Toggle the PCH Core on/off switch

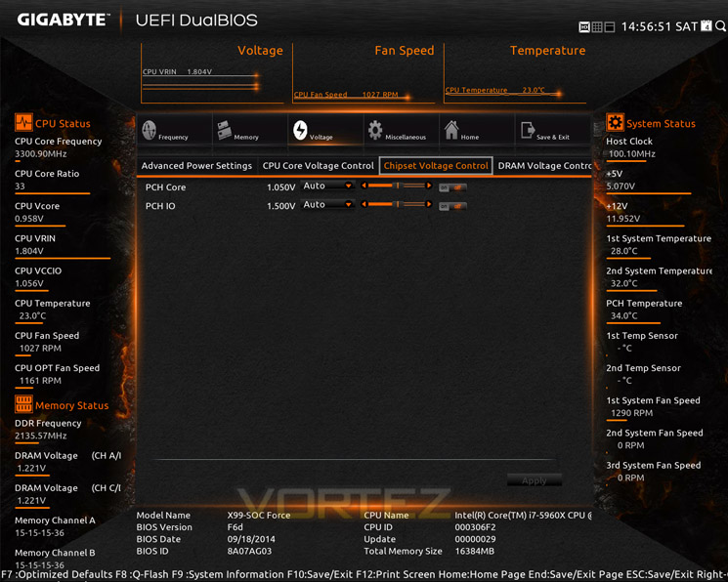click(x=452, y=187)
